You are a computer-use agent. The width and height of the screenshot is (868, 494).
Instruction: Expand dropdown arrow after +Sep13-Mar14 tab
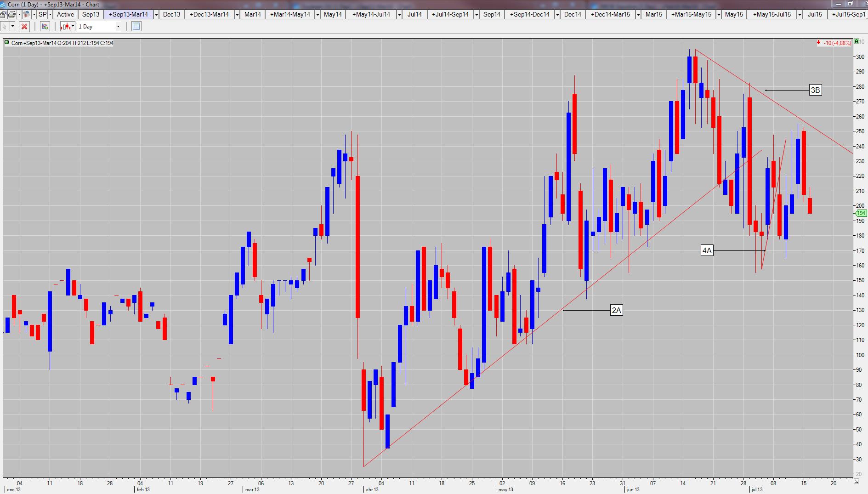tap(156, 14)
